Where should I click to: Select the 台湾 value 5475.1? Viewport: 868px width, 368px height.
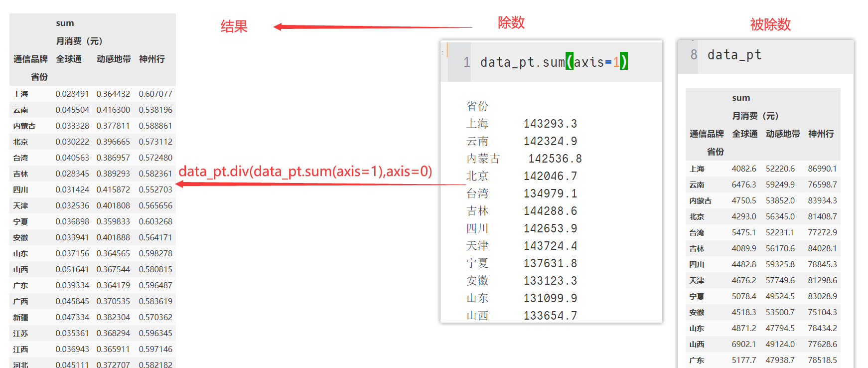click(744, 232)
